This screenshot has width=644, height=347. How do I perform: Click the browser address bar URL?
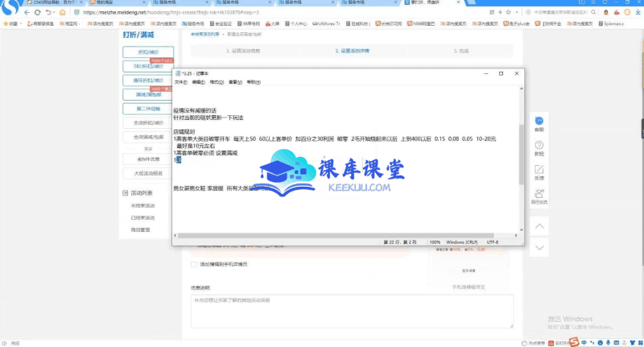click(171, 12)
